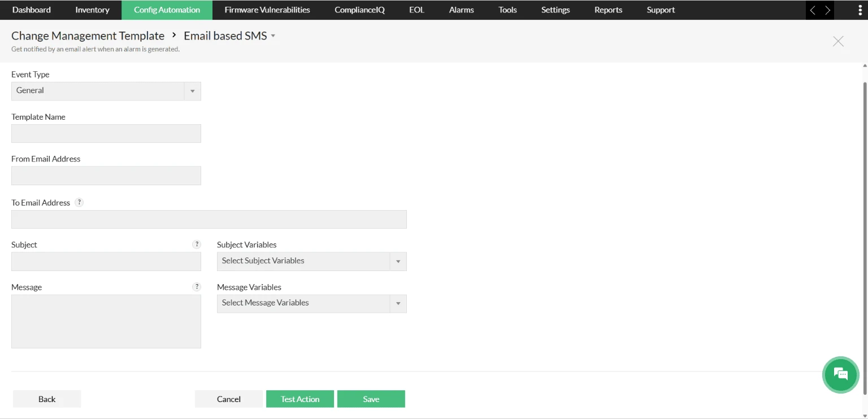Image resolution: width=868 pixels, height=419 pixels.
Task: Focus the From Email Address field
Action: pos(106,176)
